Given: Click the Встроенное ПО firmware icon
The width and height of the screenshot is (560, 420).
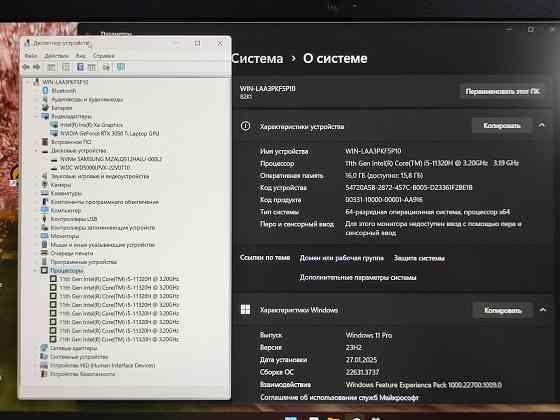Looking at the screenshot, I should pyautogui.click(x=45, y=142).
